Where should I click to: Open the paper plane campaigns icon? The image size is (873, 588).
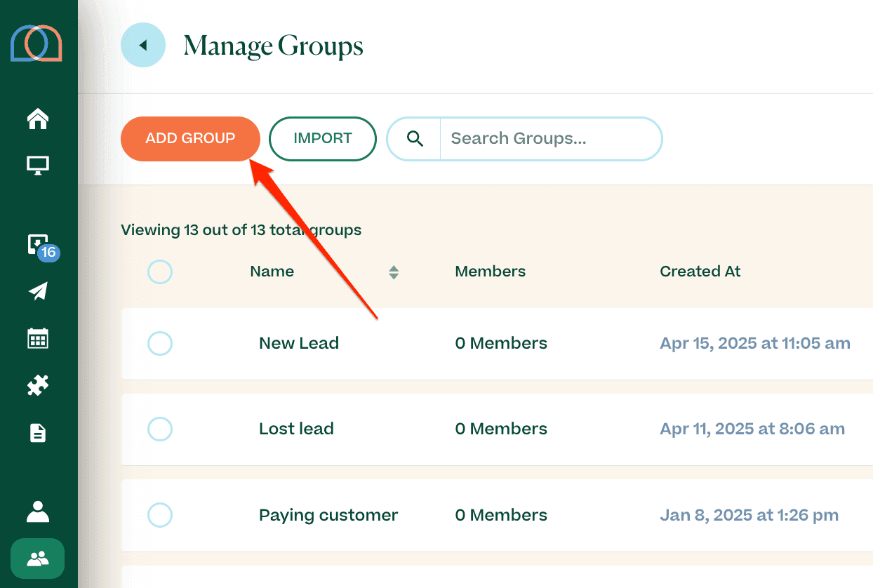(x=38, y=292)
